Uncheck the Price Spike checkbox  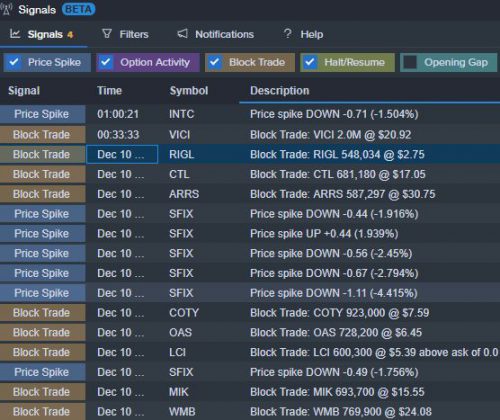point(14,62)
